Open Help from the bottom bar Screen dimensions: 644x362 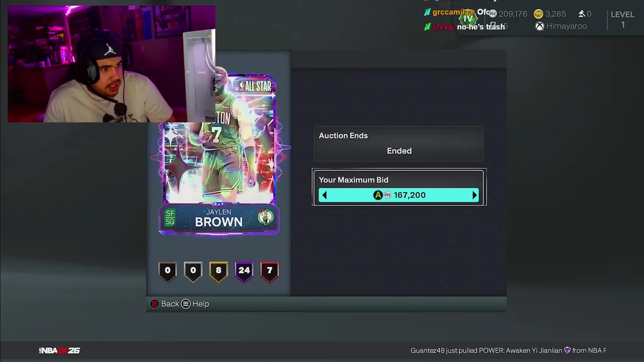point(200,304)
